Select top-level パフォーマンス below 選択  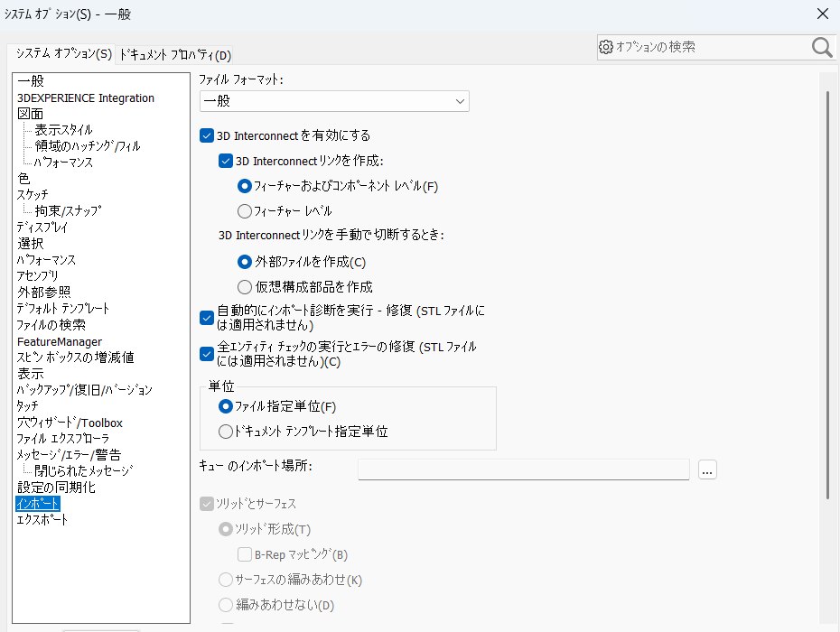[47, 260]
